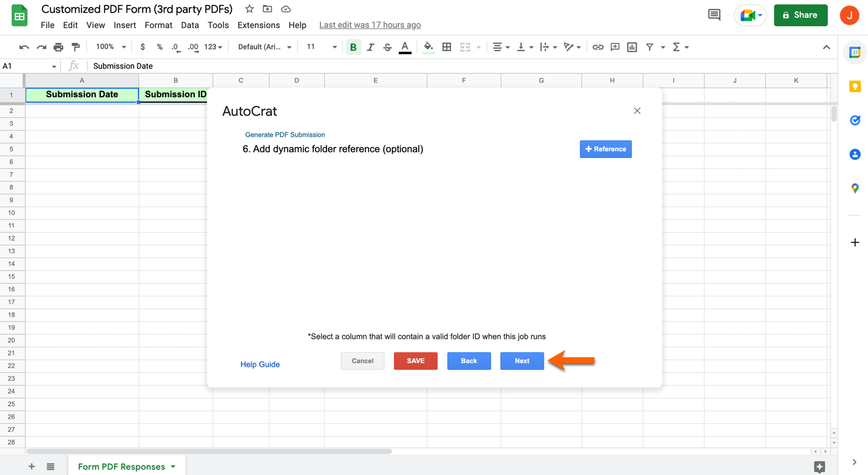
Task: Open the borders tool
Action: pos(447,47)
